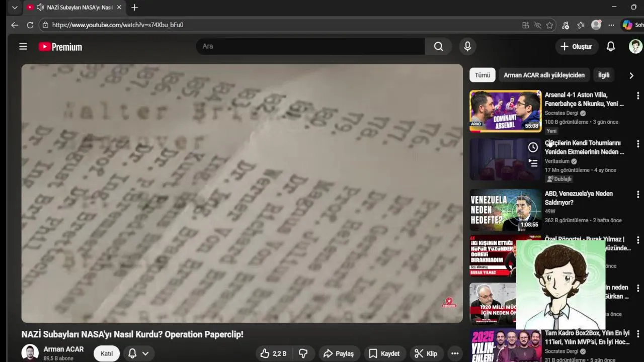The image size is (644, 362).
Task: Click the search magnifier button
Action: [x=438, y=46]
